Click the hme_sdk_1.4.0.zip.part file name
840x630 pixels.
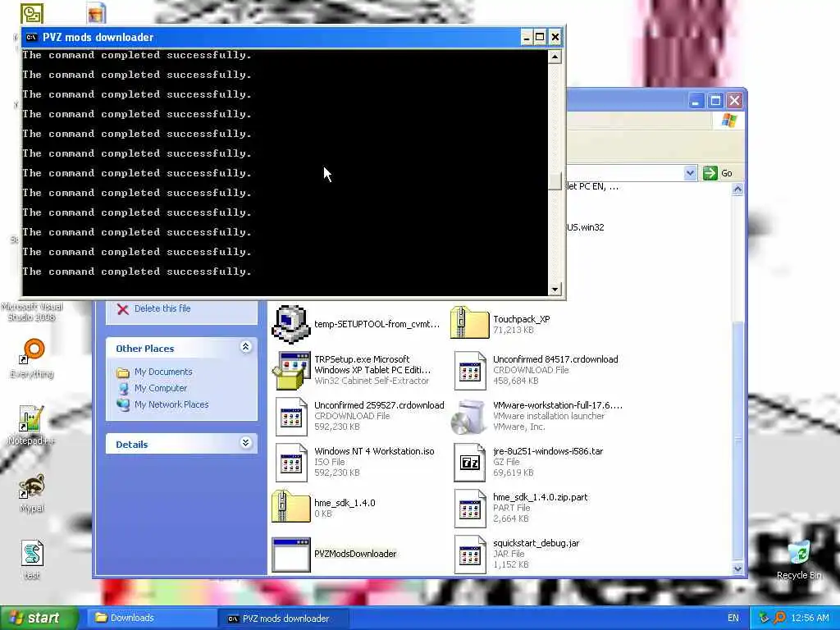tap(540, 497)
